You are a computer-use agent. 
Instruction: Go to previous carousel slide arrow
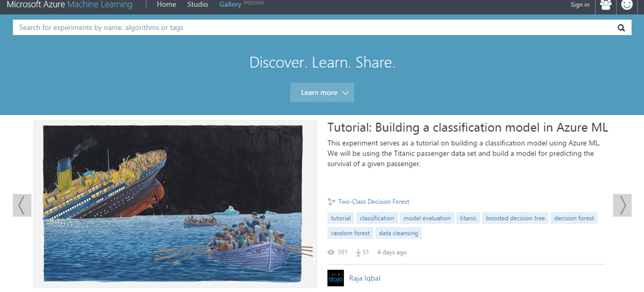pos(22,205)
